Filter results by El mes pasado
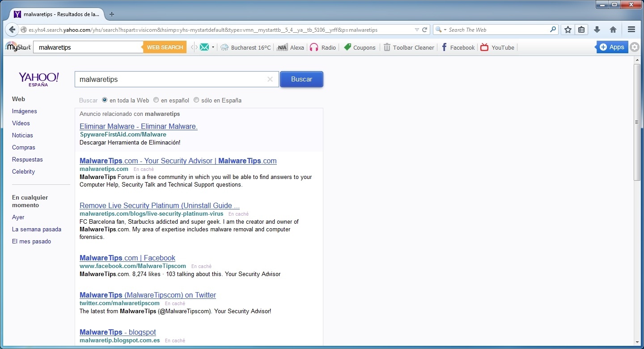This screenshot has width=644, height=349. coord(31,241)
